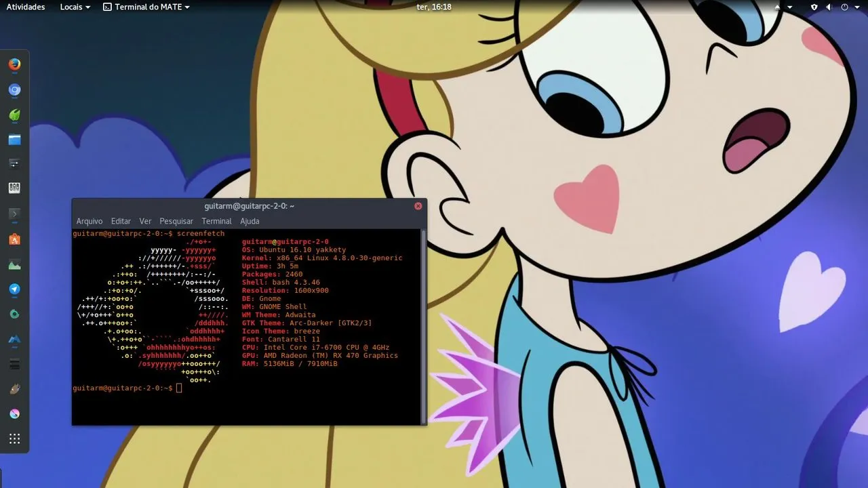The image size is (868, 488).
Task: Click the Shell: bash 4.3.46 line
Action: click(x=281, y=283)
